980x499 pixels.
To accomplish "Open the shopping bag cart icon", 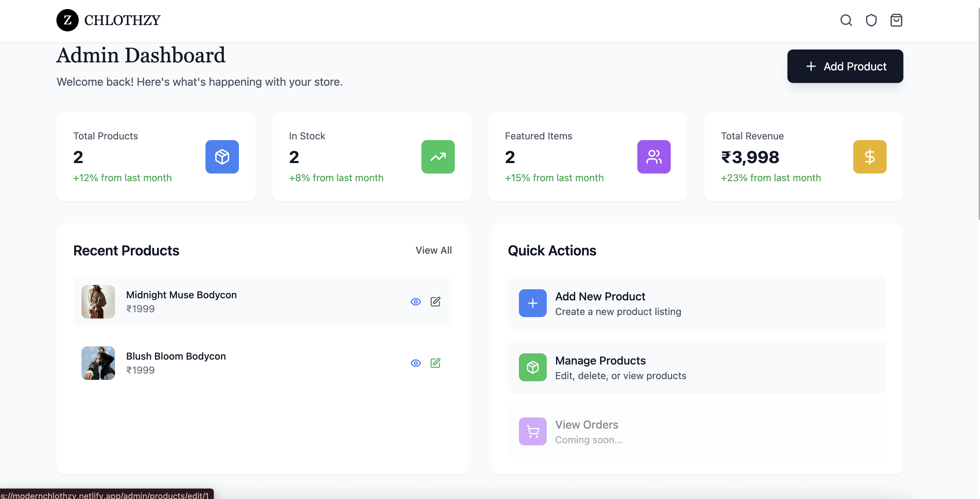I will coord(896,20).
